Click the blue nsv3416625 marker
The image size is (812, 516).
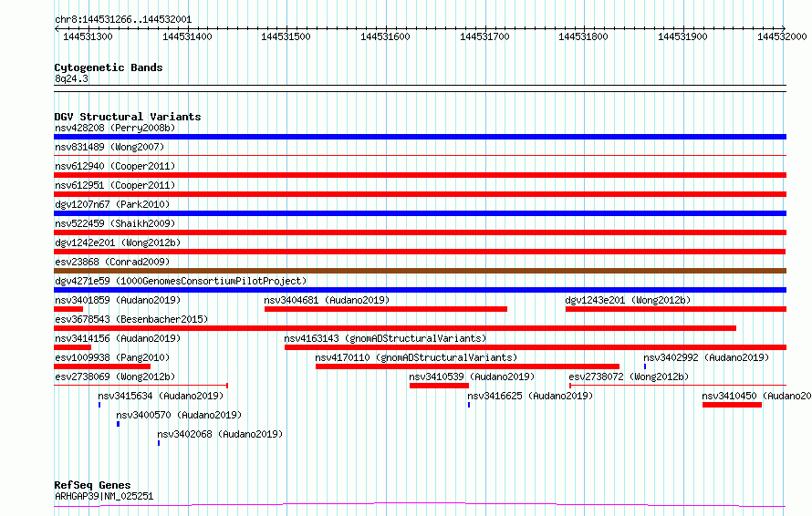tap(469, 405)
